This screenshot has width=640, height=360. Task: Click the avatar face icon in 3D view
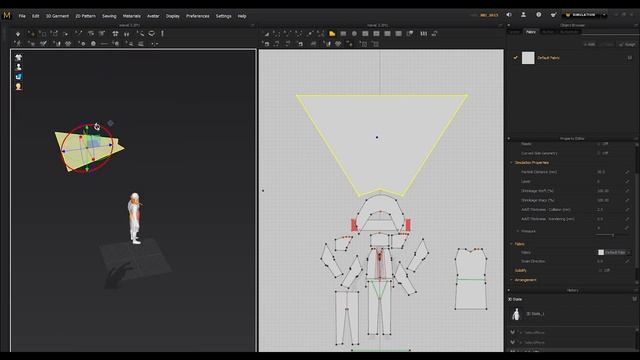coord(18,87)
